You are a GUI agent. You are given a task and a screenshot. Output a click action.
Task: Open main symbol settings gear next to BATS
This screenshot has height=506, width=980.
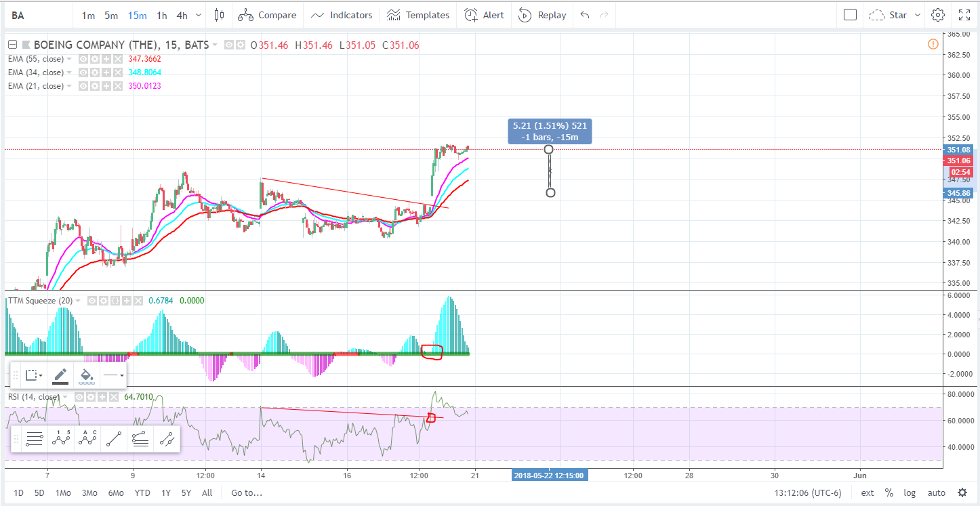240,45
